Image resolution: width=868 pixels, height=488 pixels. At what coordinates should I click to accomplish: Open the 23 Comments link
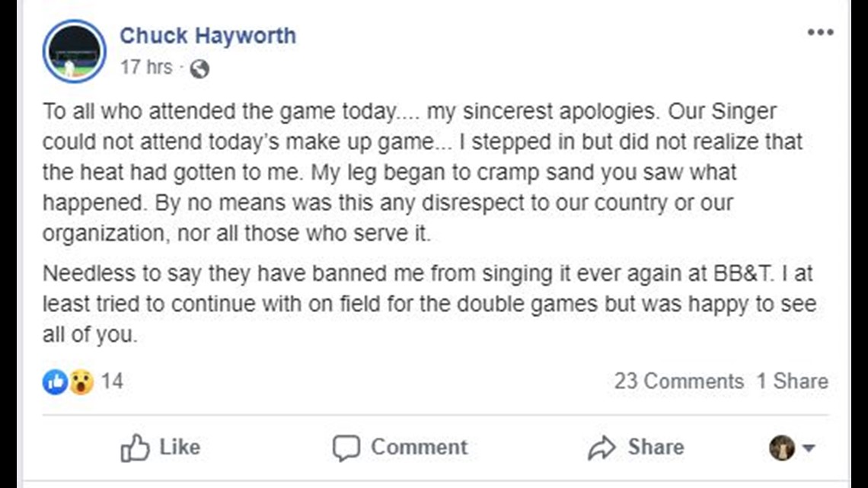pos(678,381)
